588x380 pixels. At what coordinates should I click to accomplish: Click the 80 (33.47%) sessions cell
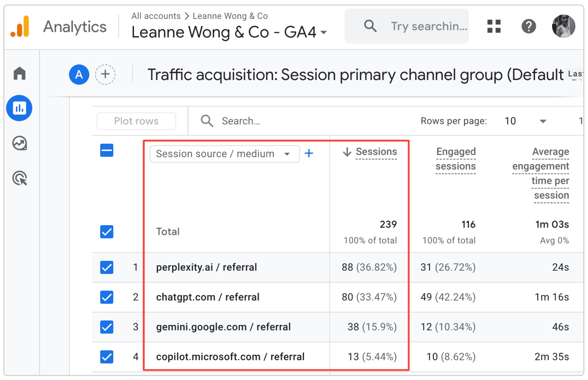tap(369, 297)
